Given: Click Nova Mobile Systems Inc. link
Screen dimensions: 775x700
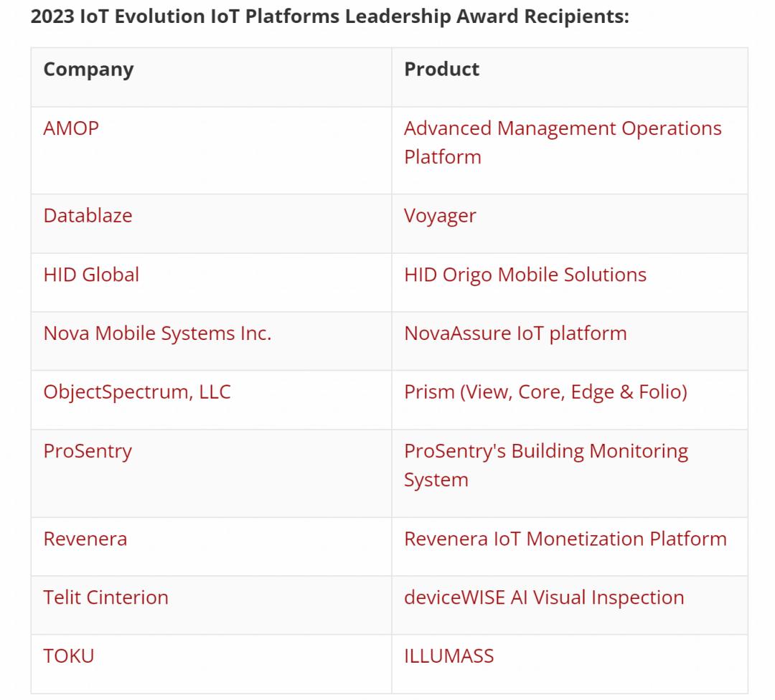Looking at the screenshot, I should [157, 334].
